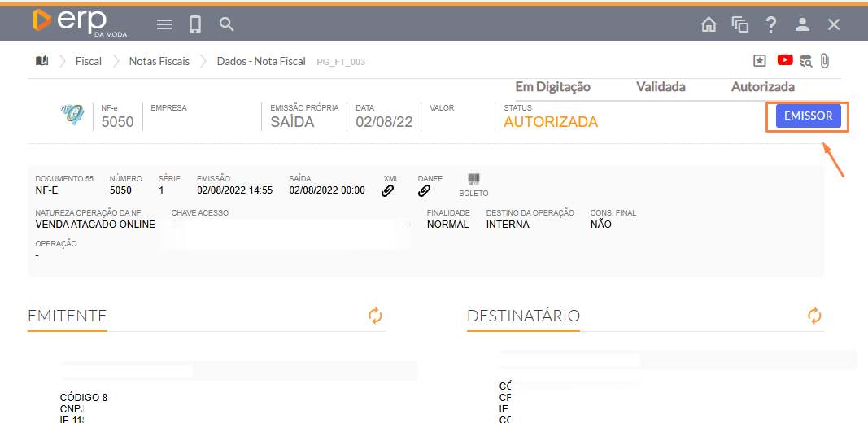The image size is (868, 423).
Task: Refresh the Emitente section
Action: pyautogui.click(x=375, y=316)
